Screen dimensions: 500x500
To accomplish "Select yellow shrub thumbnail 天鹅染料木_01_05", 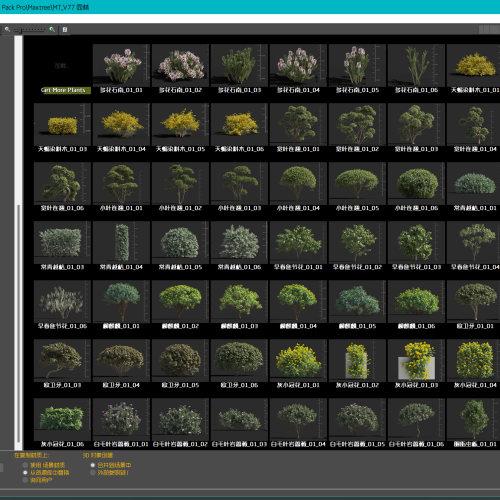I will [x=180, y=124].
